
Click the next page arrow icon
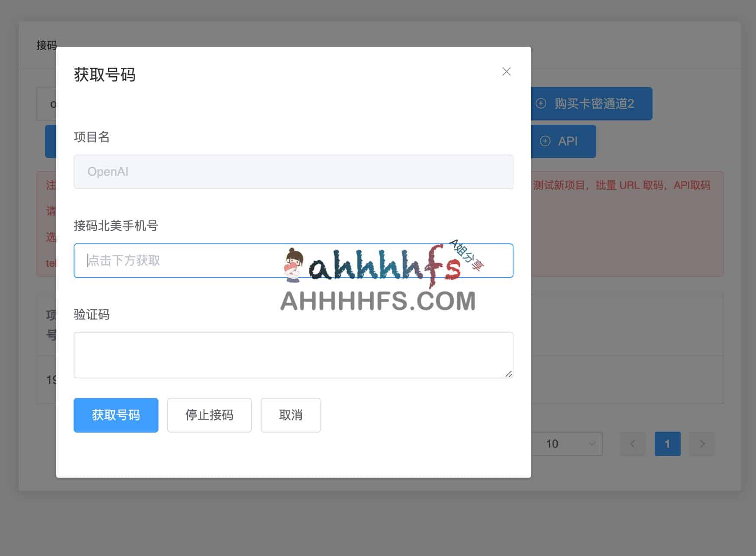coord(702,444)
